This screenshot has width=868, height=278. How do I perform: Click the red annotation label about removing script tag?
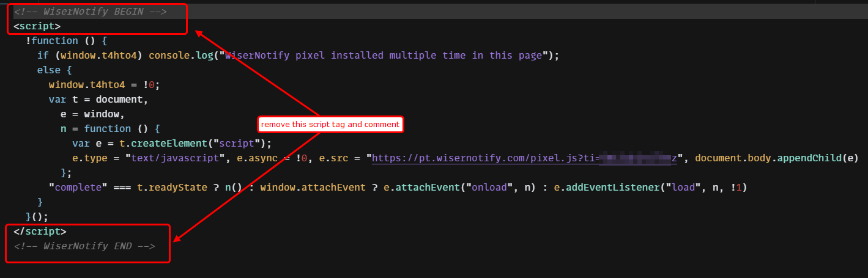point(330,125)
